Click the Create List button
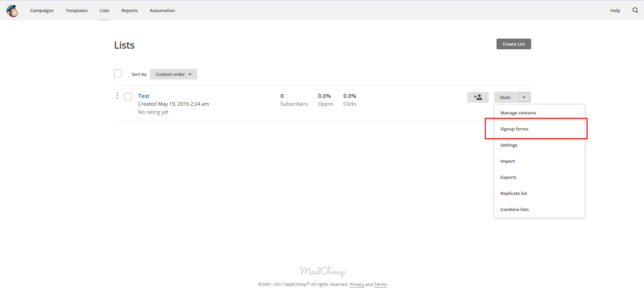 coord(513,44)
